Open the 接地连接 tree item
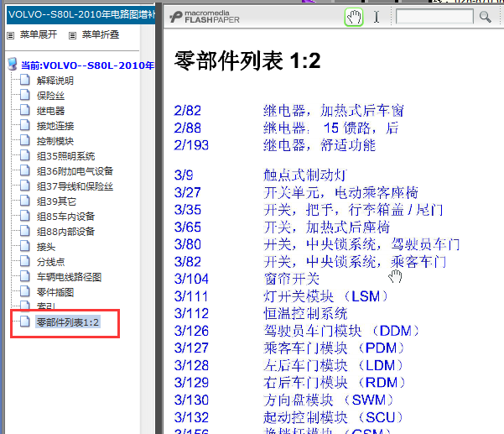This screenshot has height=434, width=504. point(55,126)
